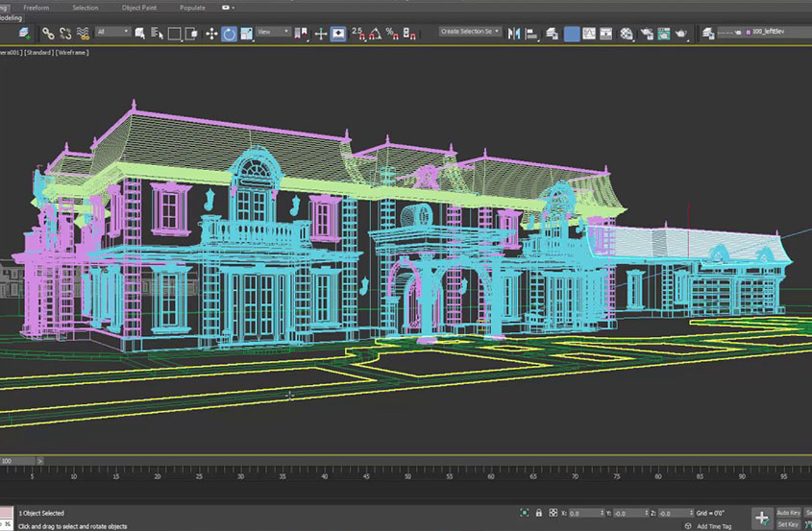Click the 100_leftElev layer color swatch
Image resolution: width=812 pixels, height=531 pixels.
(749, 32)
